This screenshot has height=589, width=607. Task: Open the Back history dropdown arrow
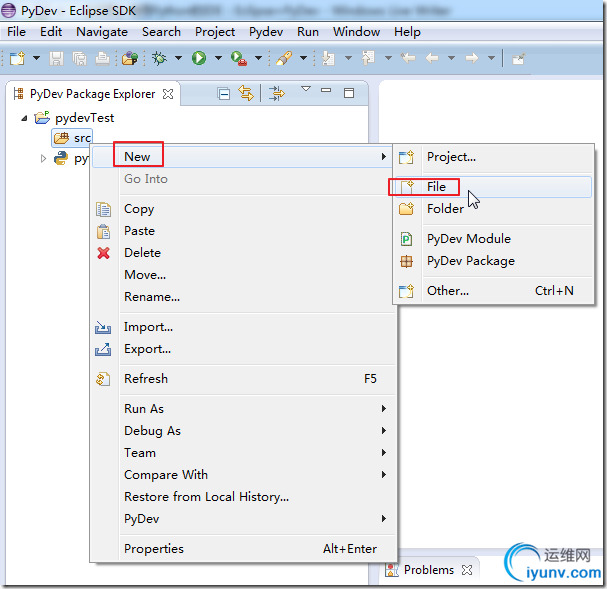451,58
